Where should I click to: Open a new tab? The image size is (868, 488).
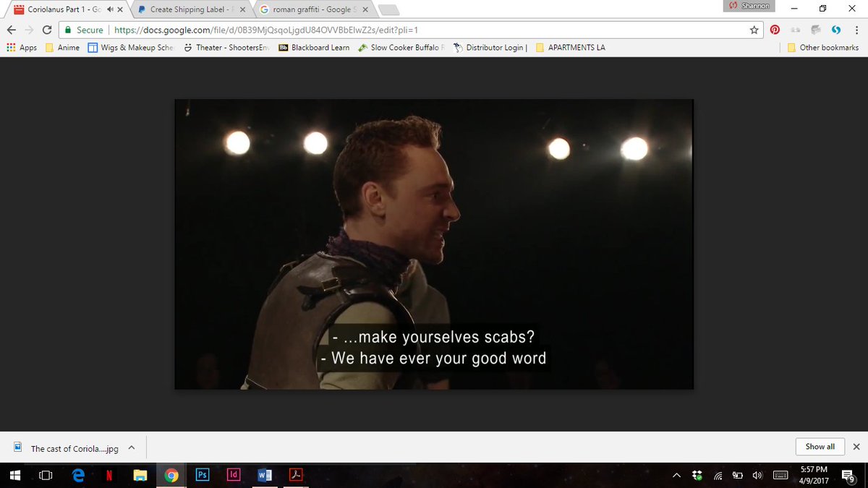[388, 10]
